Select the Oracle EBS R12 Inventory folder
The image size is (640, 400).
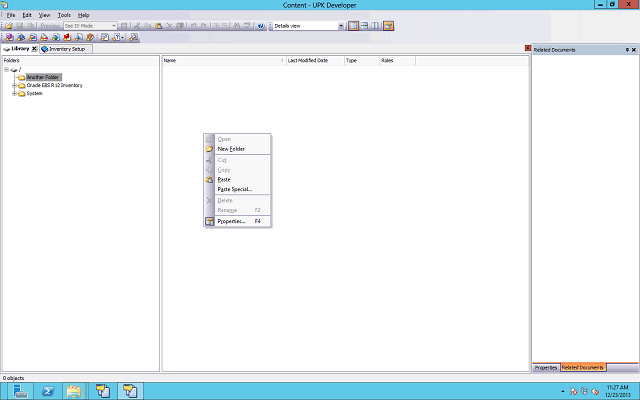[54, 85]
